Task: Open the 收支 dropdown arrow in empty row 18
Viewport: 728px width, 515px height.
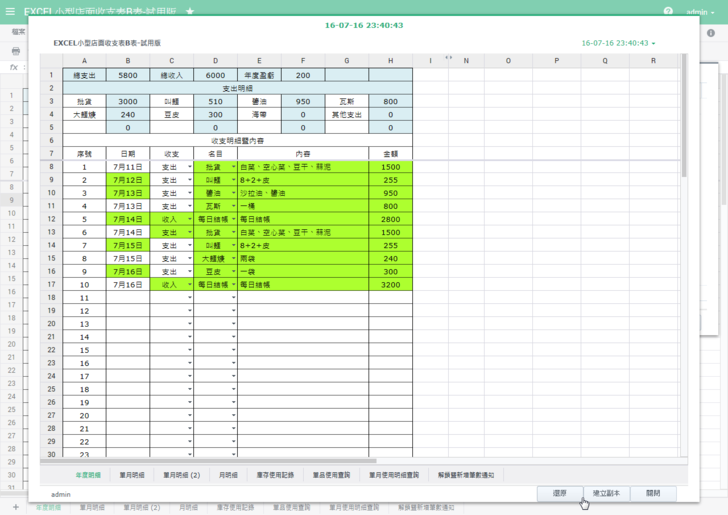Action: pyautogui.click(x=190, y=297)
